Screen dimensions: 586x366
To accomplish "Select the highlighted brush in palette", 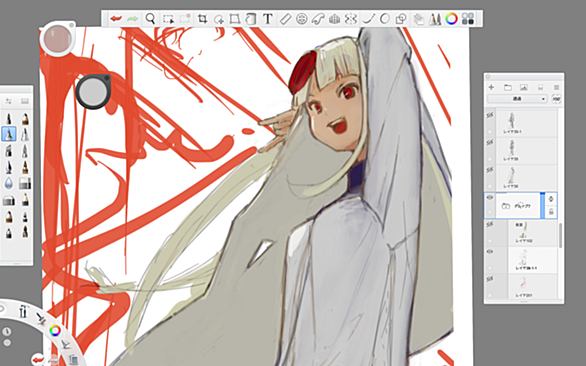I will (x=9, y=133).
